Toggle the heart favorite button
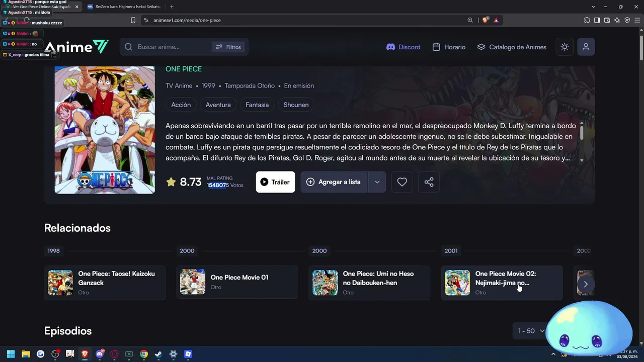The image size is (644, 362). tap(402, 182)
